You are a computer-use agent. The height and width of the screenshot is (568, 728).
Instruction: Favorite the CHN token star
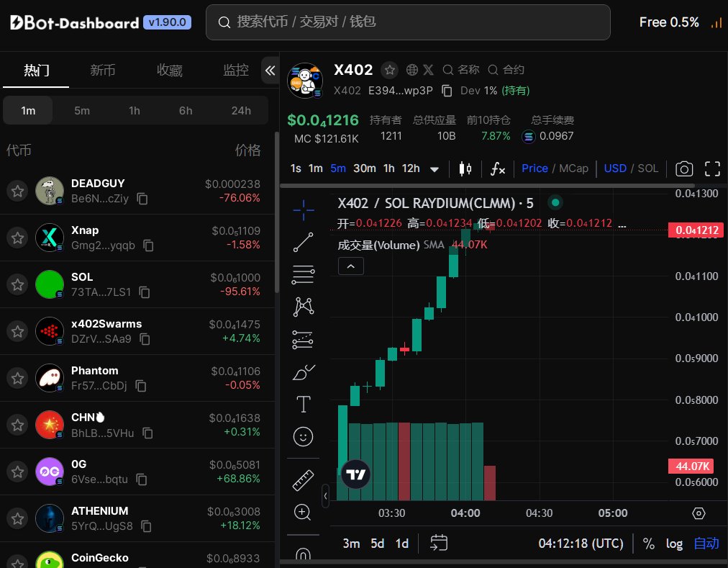(x=18, y=425)
